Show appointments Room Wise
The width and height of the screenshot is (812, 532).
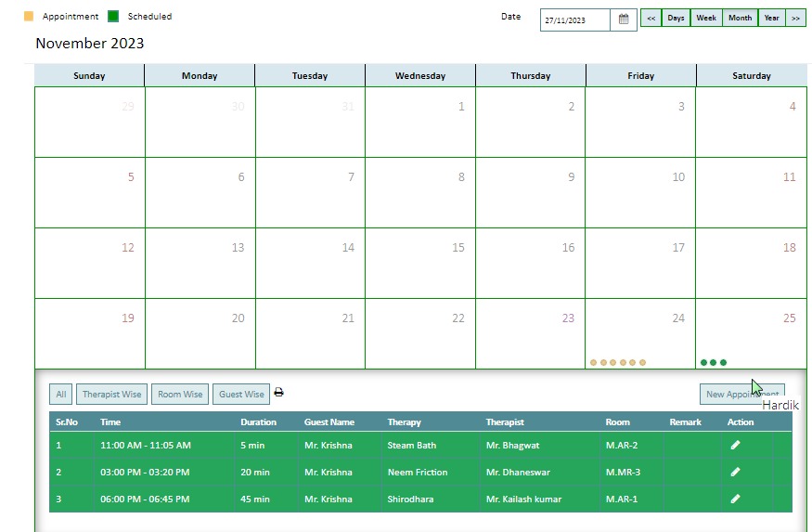tap(180, 395)
